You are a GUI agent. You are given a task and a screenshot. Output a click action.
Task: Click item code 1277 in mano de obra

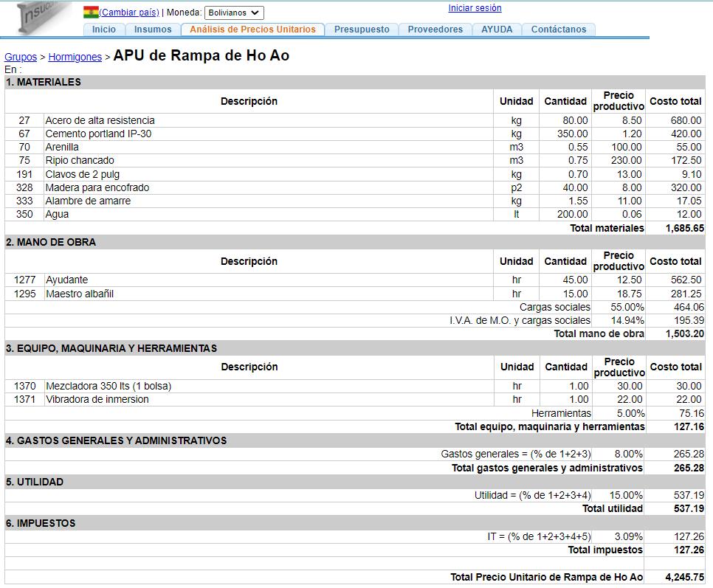coord(24,280)
